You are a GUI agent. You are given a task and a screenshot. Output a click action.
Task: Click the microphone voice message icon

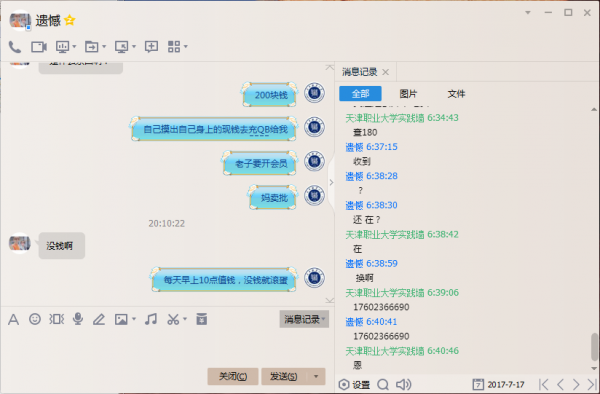click(x=78, y=319)
